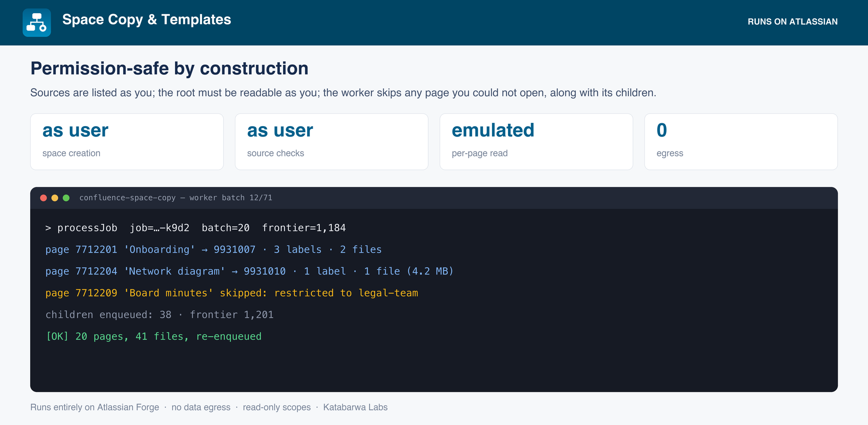The width and height of the screenshot is (868, 425).
Task: Click the Space Copy app logo icon
Action: (x=37, y=23)
